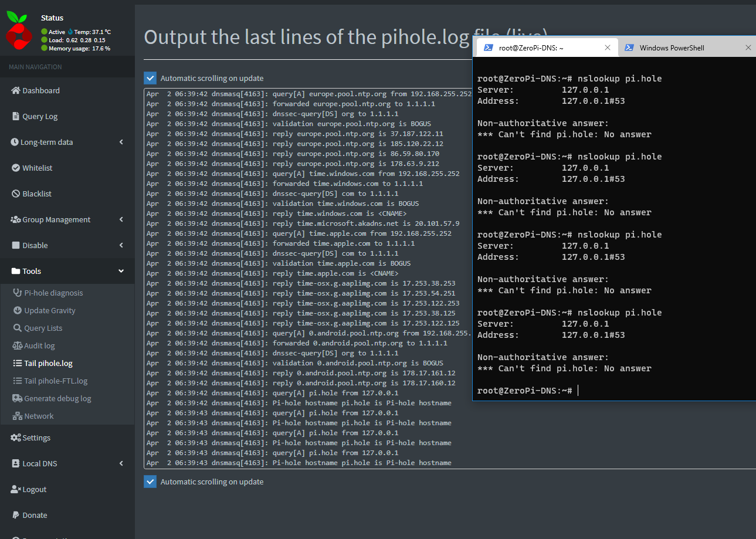
Task: Click the Logout user icon
Action: tap(16, 489)
